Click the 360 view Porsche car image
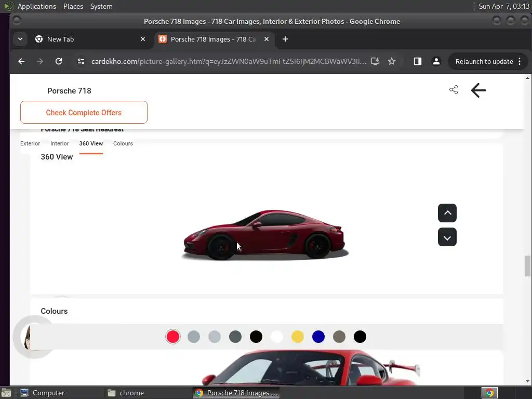This screenshot has width=532, height=399. coord(265,235)
